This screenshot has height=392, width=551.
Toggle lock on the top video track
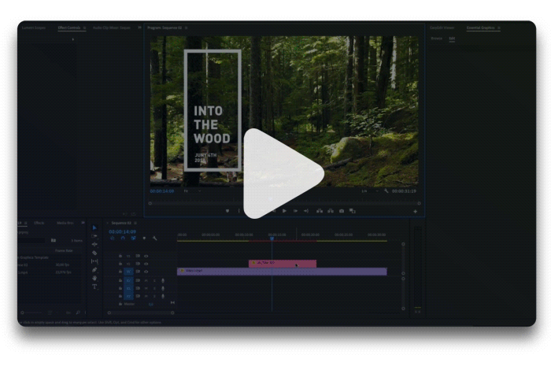click(120, 256)
